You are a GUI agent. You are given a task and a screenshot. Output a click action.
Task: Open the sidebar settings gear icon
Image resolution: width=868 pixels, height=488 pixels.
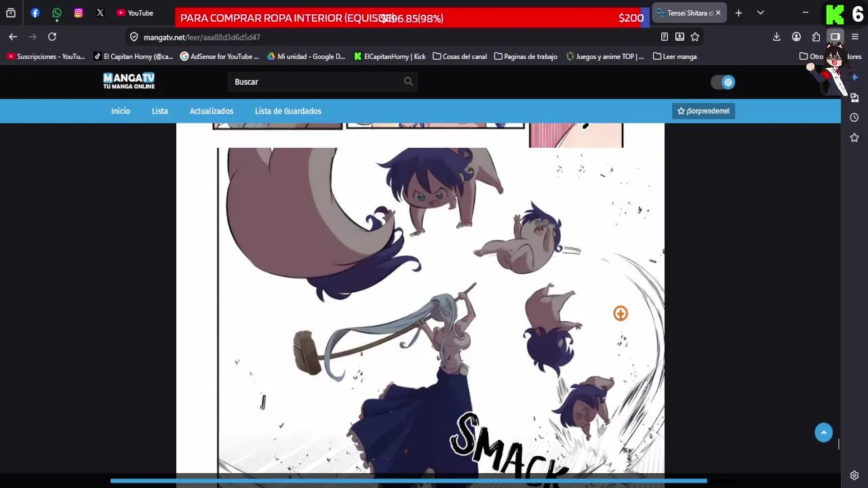pos(854,475)
